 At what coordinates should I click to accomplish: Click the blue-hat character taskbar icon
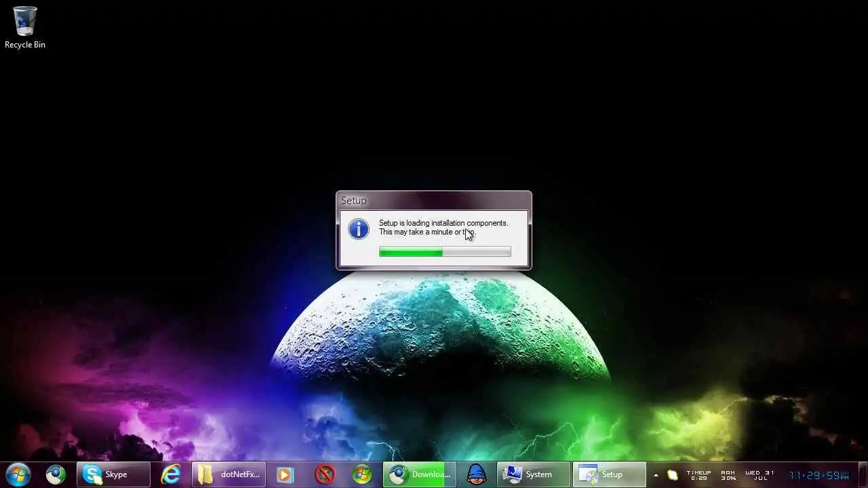pyautogui.click(x=477, y=474)
